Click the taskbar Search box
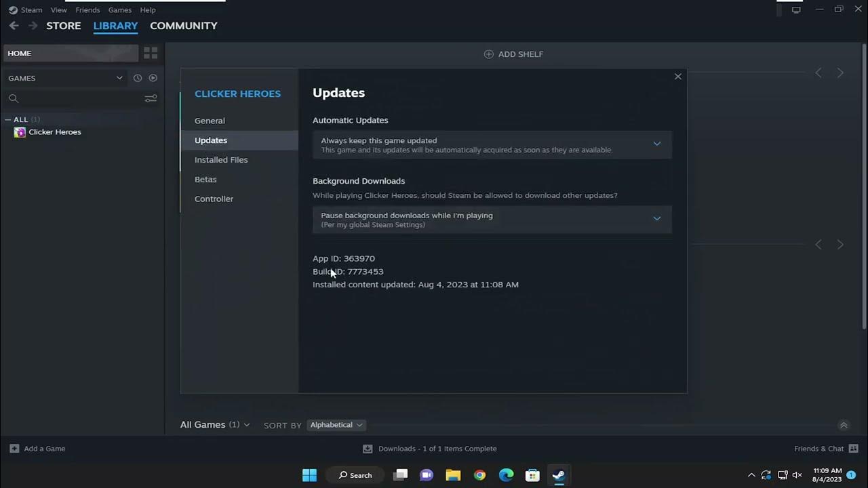The width and height of the screenshot is (868, 488). 355,475
